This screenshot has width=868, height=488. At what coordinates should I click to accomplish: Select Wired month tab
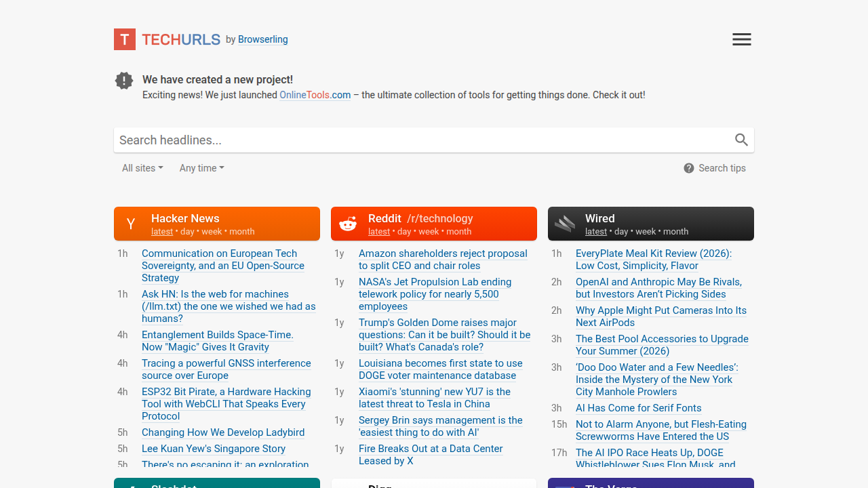tap(676, 231)
